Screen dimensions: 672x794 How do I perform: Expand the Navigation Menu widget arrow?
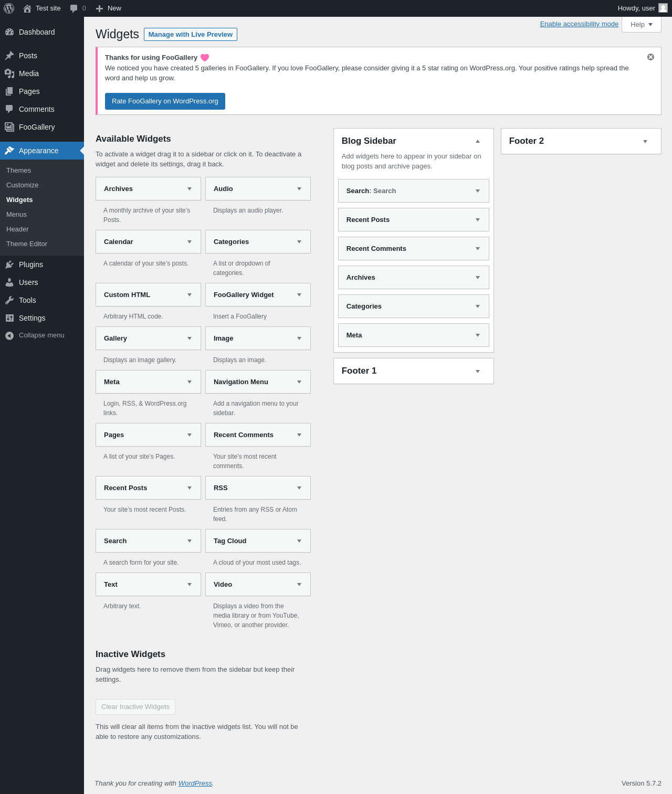299,382
